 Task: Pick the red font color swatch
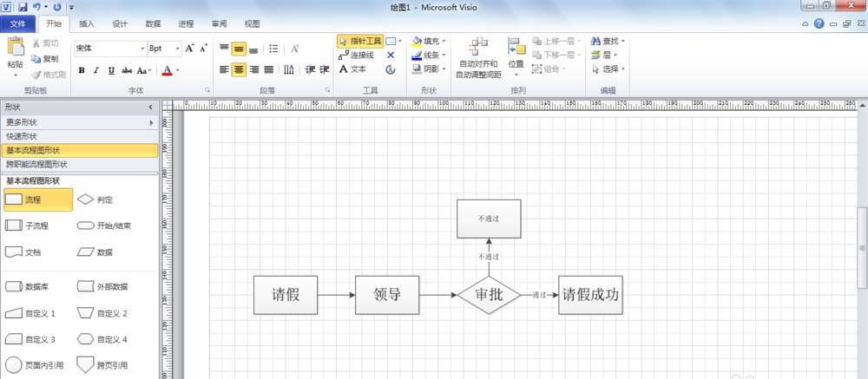168,70
